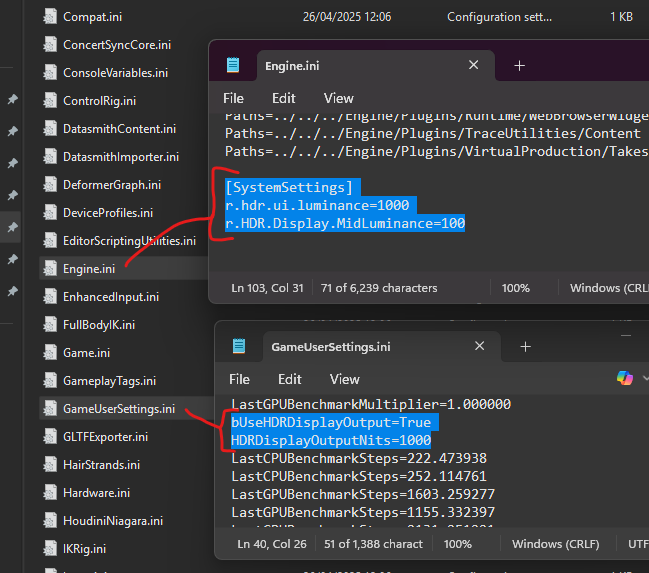649x573 pixels.
Task: Close the GameUserSettings.ini tab
Action: coord(479,346)
